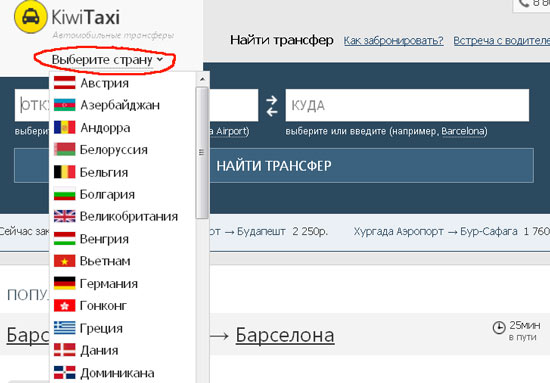This screenshot has height=383, width=550.
Task: Click the 'КУДА' destination input field
Action: (x=407, y=105)
